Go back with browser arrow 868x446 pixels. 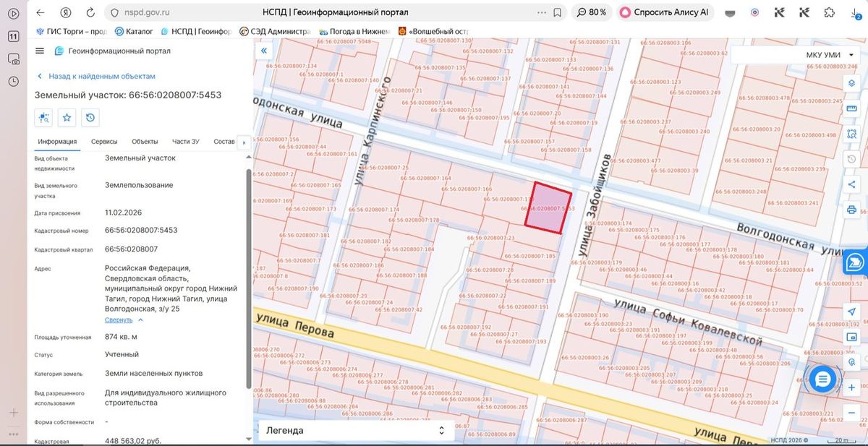click(40, 12)
